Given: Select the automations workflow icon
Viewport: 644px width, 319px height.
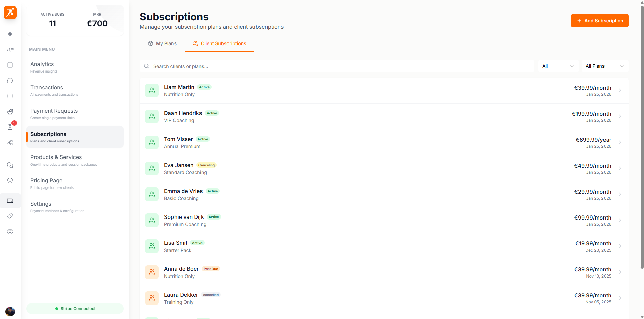Looking at the screenshot, I should click(x=10, y=143).
